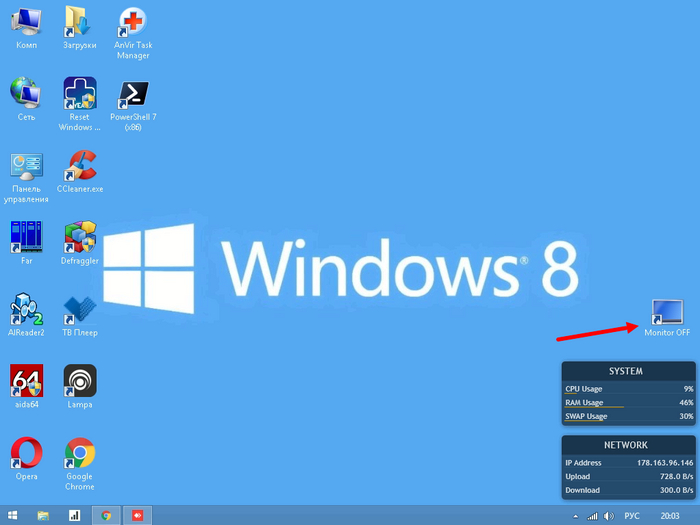Select the Opera browser desktop icon
Image resolution: width=700 pixels, height=525 pixels.
coord(26,454)
